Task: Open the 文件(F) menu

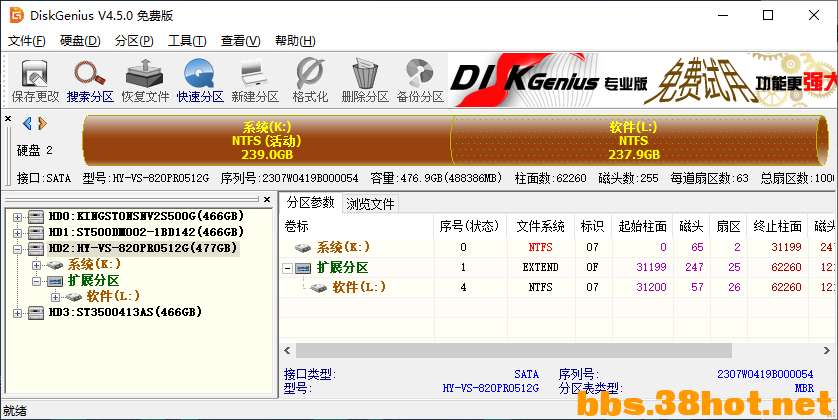Action: 26,41
